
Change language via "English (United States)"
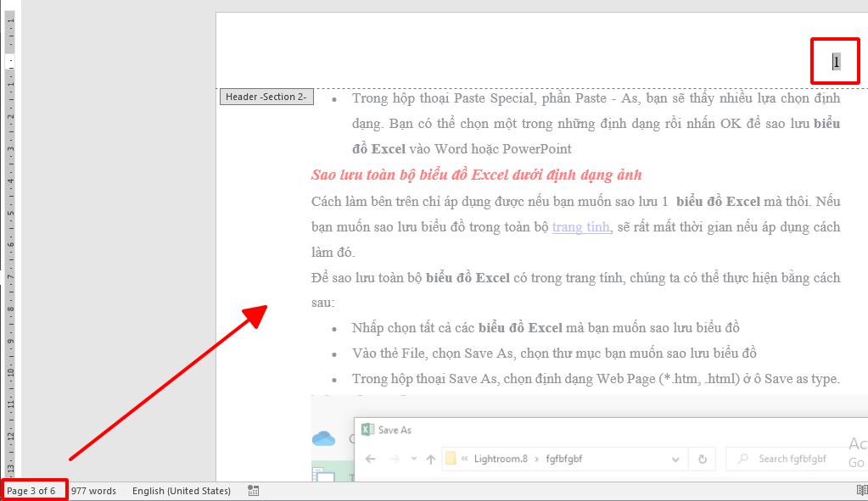click(181, 491)
